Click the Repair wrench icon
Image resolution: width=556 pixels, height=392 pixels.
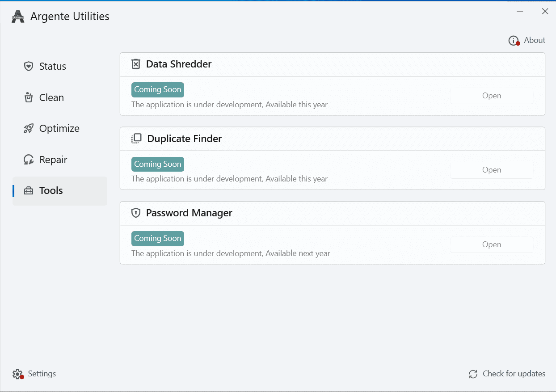pyautogui.click(x=29, y=160)
